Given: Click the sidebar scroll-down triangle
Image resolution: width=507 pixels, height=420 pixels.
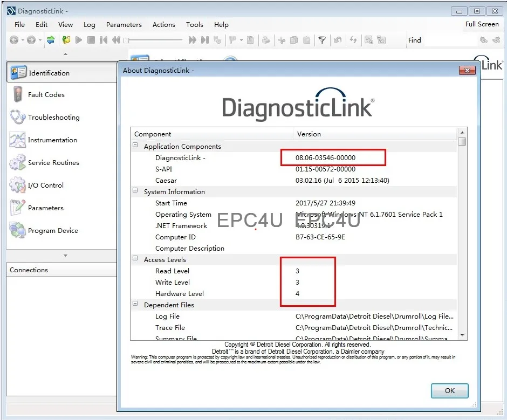Looking at the screenshot, I should click(x=65, y=256).
